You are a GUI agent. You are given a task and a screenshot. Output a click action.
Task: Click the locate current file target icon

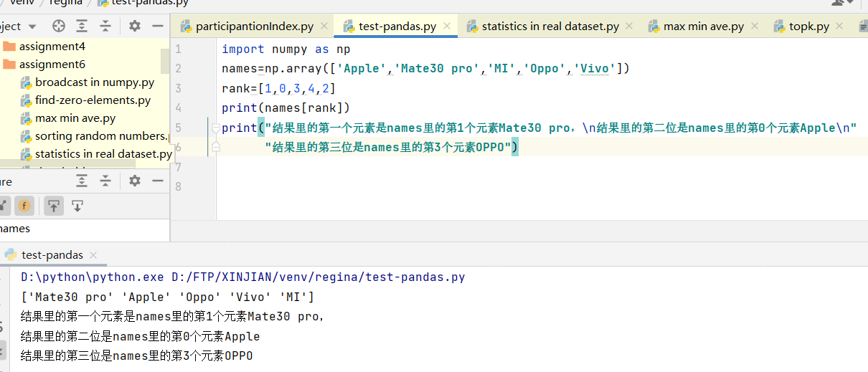click(59, 27)
